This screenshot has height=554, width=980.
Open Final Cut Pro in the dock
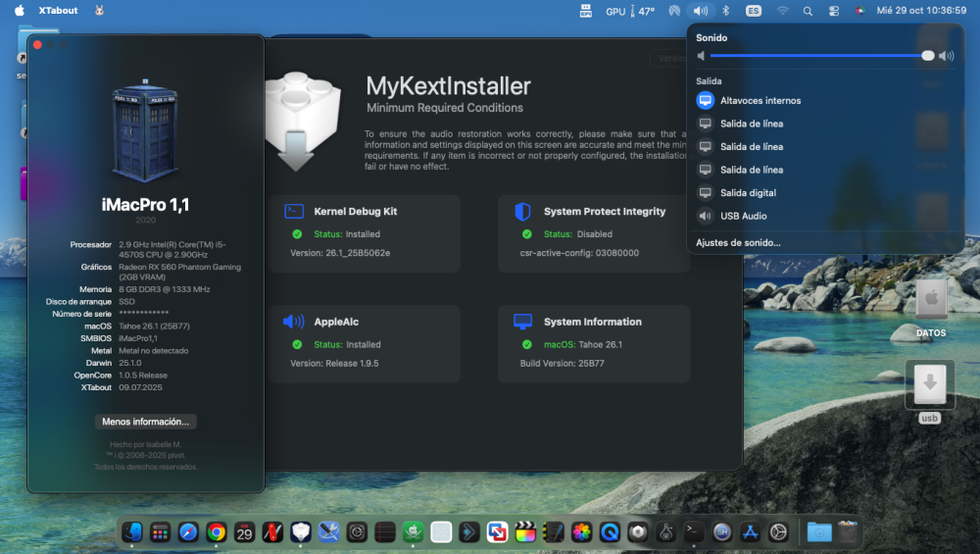(525, 532)
